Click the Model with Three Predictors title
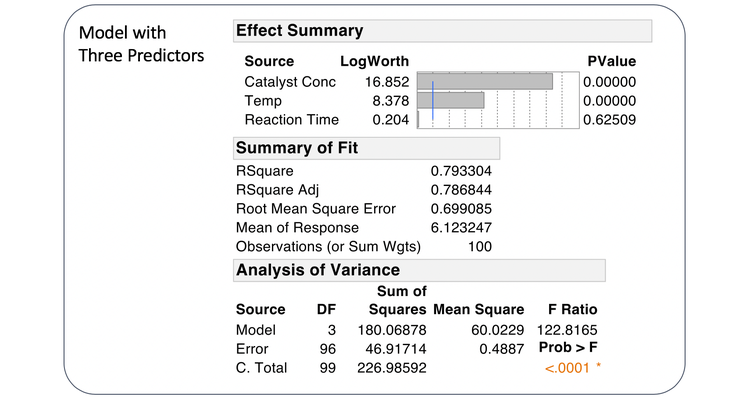This screenshot has width=750, height=400. click(141, 43)
